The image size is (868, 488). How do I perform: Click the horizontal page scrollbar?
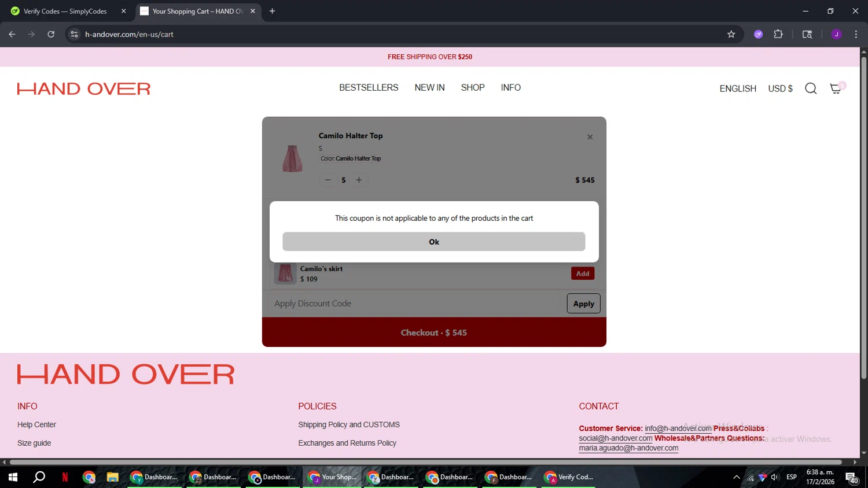click(426, 462)
